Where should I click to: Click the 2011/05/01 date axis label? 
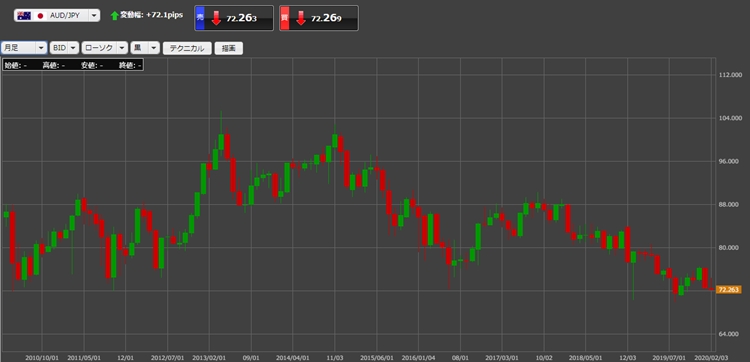click(x=84, y=357)
